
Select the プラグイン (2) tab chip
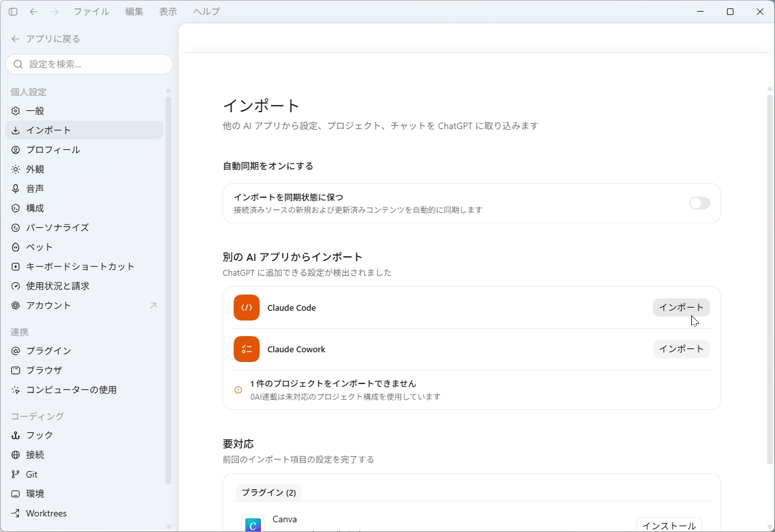tap(268, 492)
